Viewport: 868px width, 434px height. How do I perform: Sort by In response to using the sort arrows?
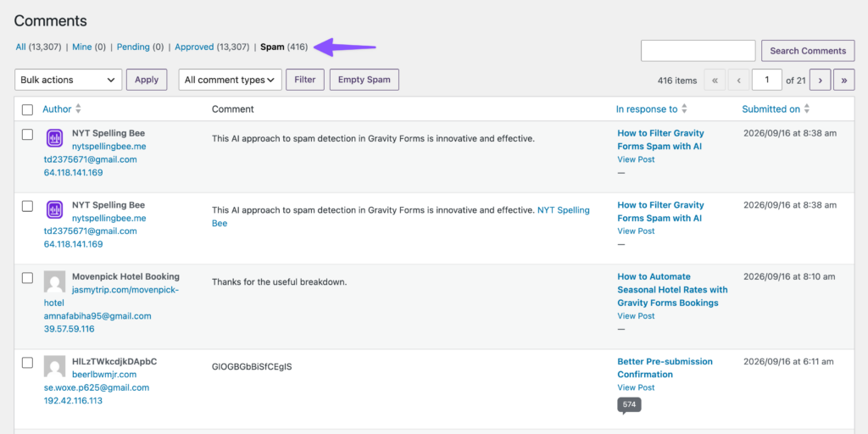click(x=684, y=109)
